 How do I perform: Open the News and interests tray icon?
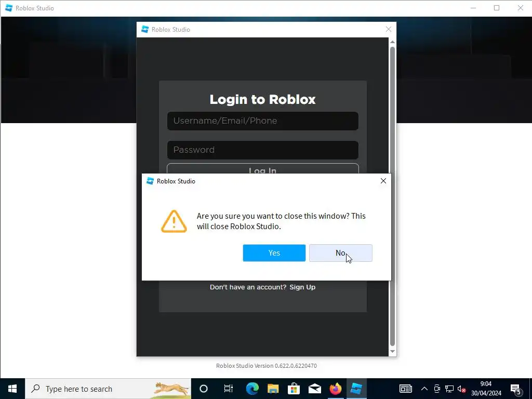405,389
